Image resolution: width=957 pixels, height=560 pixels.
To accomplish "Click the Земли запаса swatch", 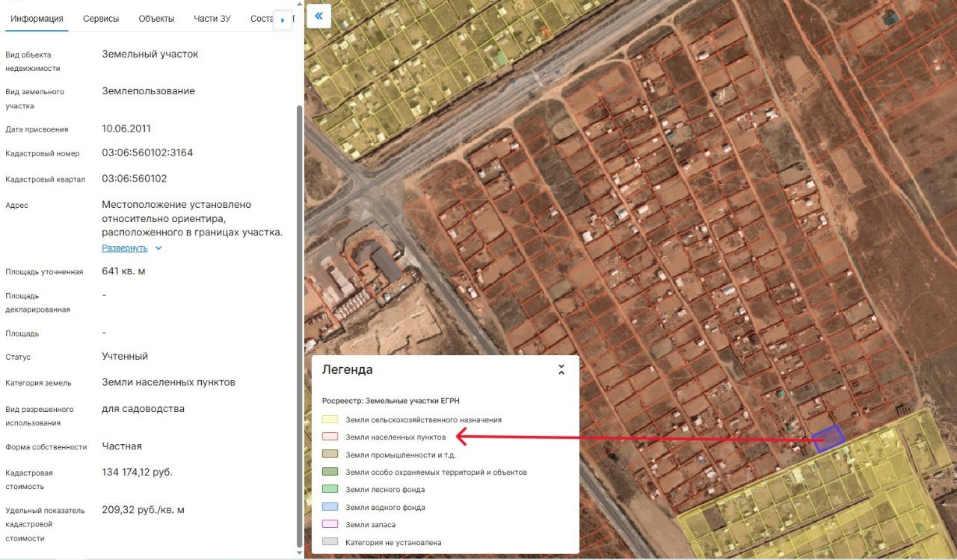I will tap(330, 525).
